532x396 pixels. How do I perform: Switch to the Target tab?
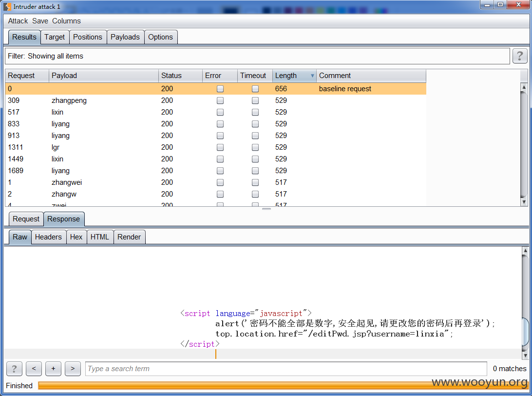[55, 37]
